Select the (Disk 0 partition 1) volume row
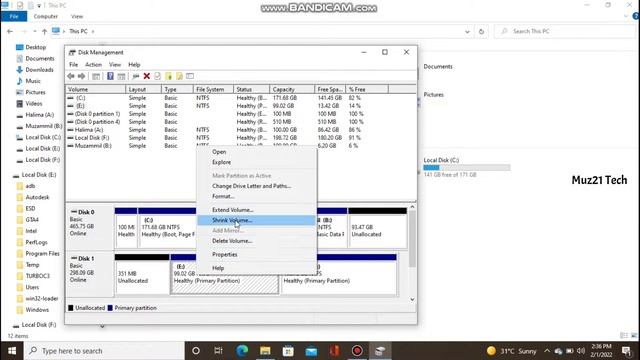640x360 pixels. pyautogui.click(x=241, y=114)
